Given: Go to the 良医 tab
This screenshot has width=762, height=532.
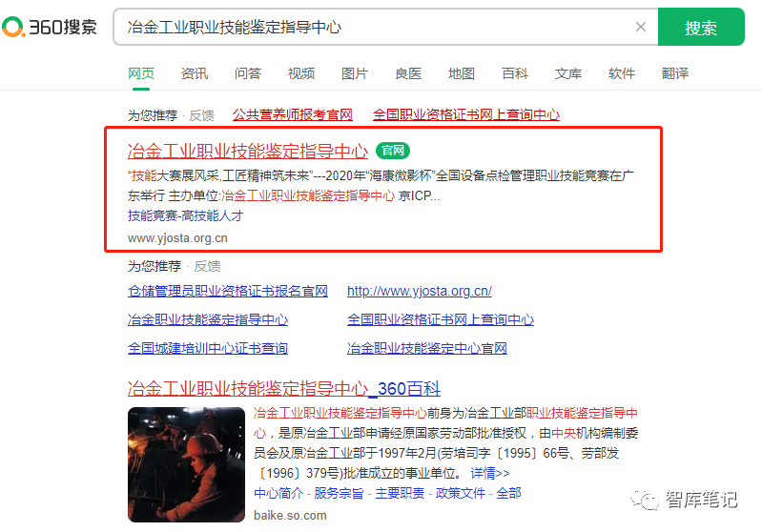Looking at the screenshot, I should (408, 73).
